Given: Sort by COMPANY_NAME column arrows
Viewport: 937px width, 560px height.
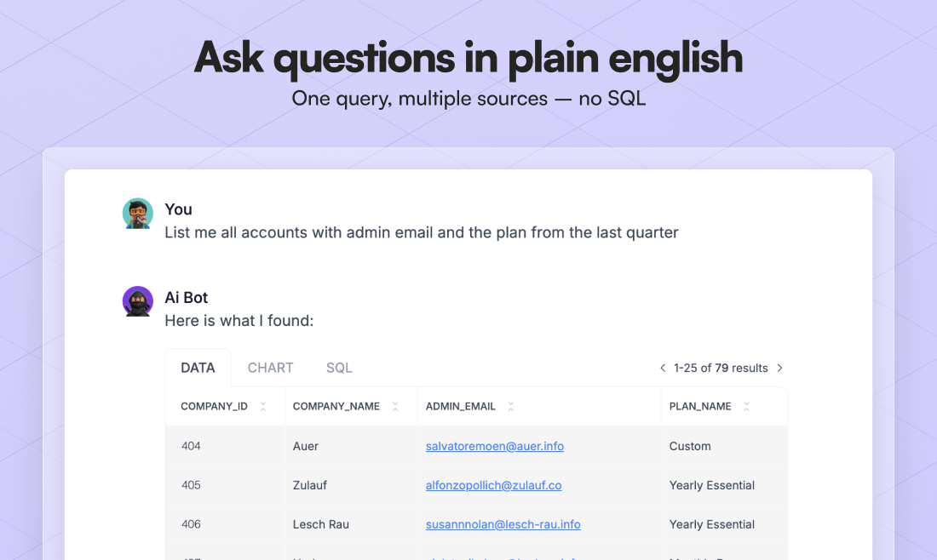Looking at the screenshot, I should (395, 407).
